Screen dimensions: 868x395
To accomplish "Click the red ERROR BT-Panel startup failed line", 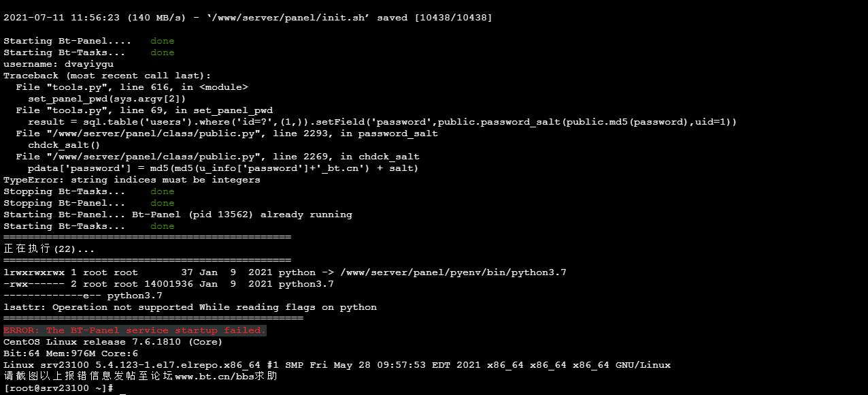I will click(135, 330).
